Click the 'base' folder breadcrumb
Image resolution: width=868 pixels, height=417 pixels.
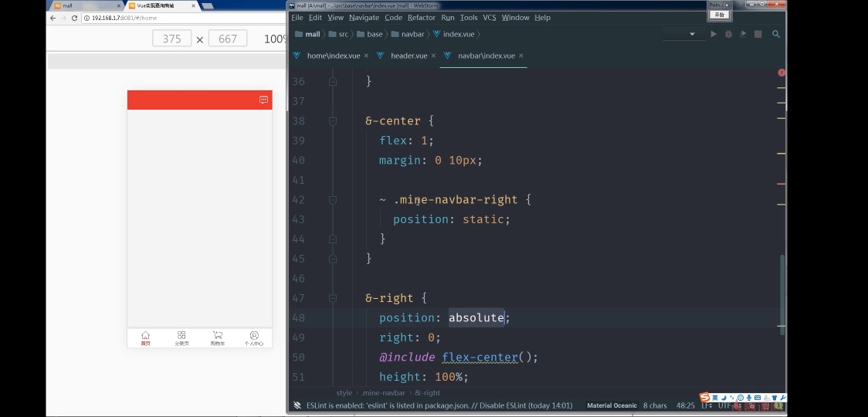[x=369, y=34]
